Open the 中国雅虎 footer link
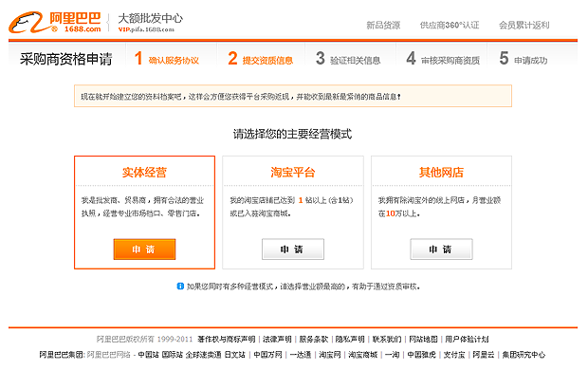 (421, 355)
